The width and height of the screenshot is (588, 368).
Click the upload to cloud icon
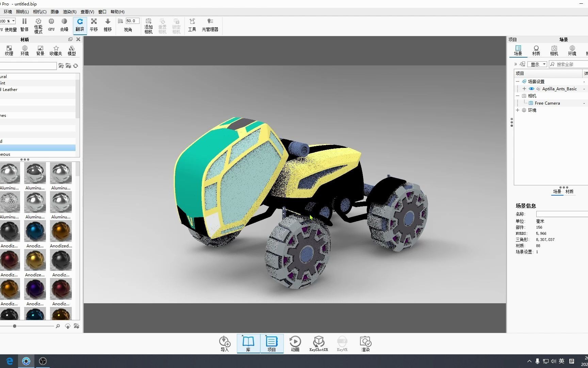[x=68, y=326]
